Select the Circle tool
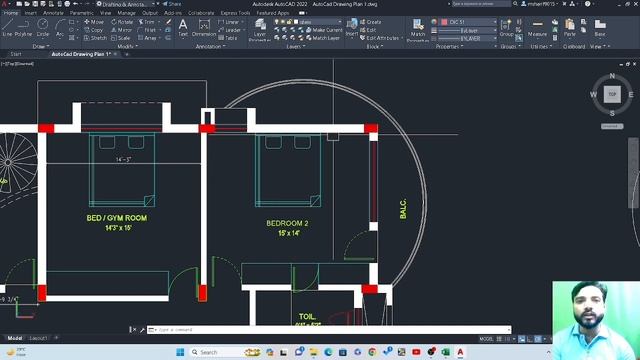The height and width of the screenshot is (360, 640). pyautogui.click(x=42, y=28)
